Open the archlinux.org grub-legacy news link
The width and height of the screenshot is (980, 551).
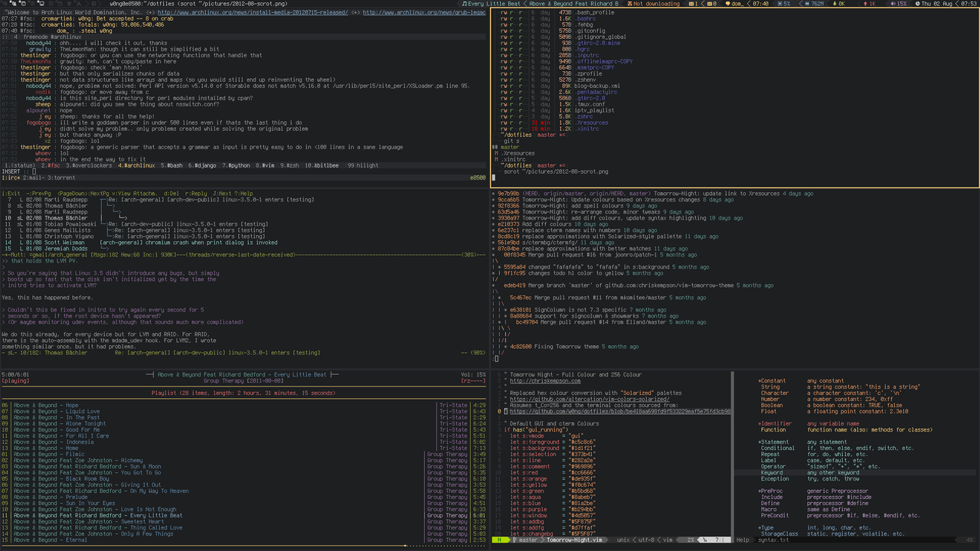pos(424,12)
